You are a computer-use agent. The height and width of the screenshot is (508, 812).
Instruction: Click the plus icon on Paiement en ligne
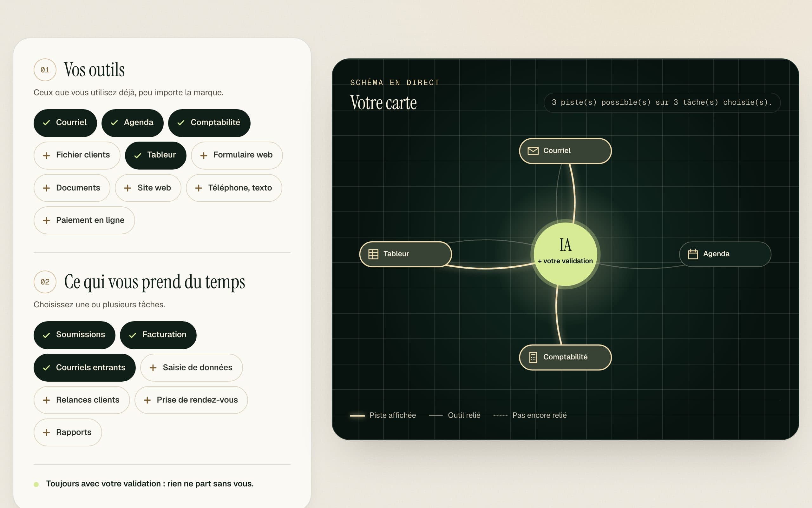[46, 221]
